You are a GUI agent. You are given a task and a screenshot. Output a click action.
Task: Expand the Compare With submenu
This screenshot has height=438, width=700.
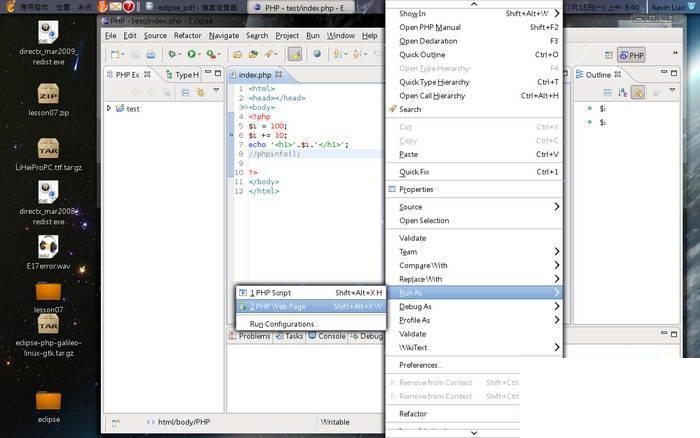click(x=474, y=265)
